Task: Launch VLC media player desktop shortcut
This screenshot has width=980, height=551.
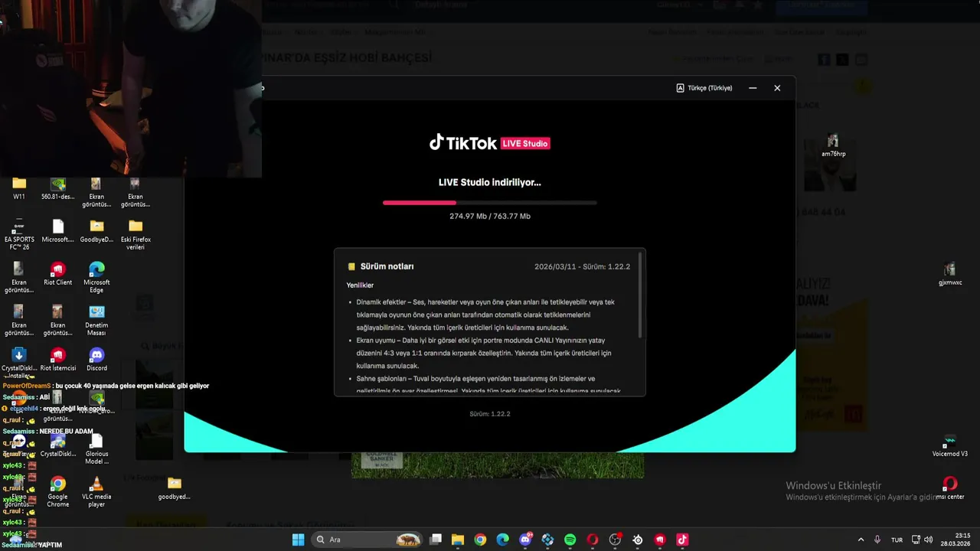Action: click(x=96, y=492)
